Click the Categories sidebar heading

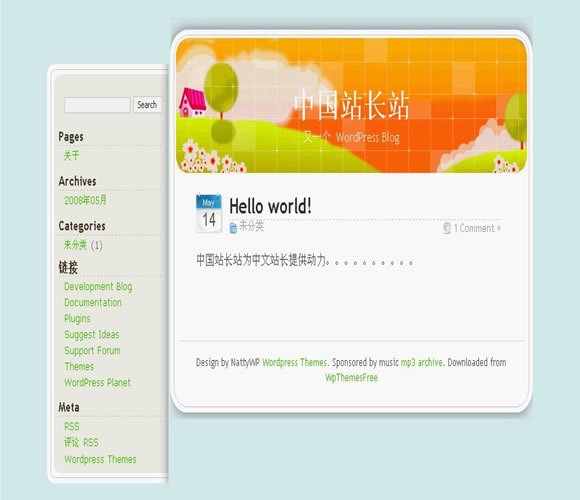(82, 226)
